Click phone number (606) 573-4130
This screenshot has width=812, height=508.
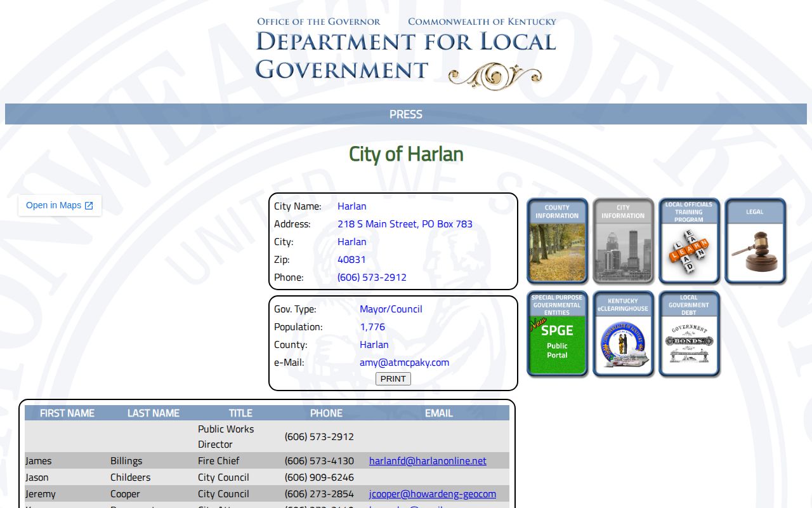click(319, 461)
